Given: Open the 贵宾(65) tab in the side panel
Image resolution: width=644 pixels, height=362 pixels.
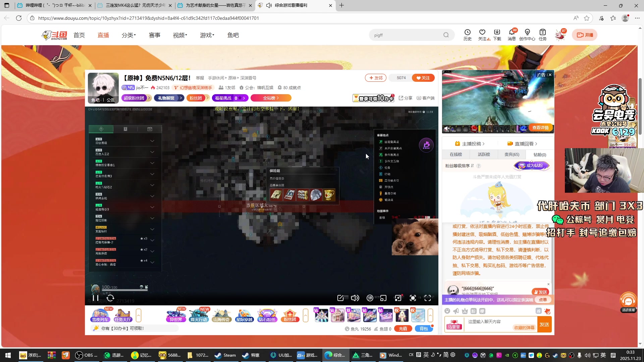Looking at the screenshot, I should click(512, 155).
